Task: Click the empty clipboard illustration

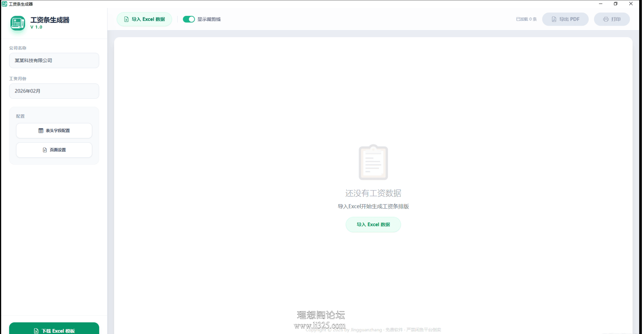Action: click(x=373, y=162)
